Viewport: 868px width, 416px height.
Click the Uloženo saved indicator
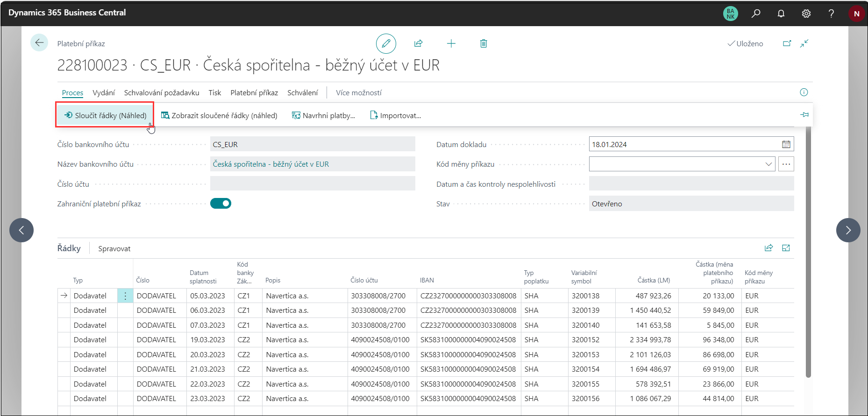[745, 43]
